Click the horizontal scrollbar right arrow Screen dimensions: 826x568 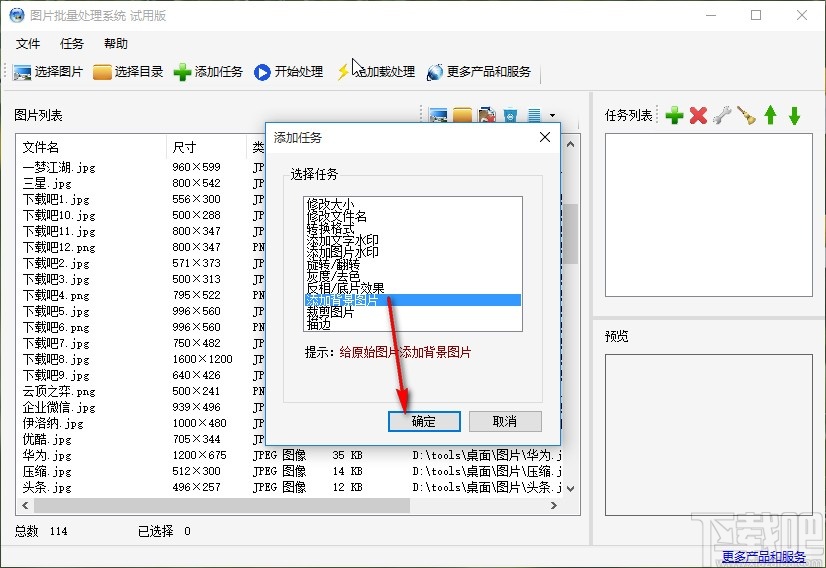554,505
